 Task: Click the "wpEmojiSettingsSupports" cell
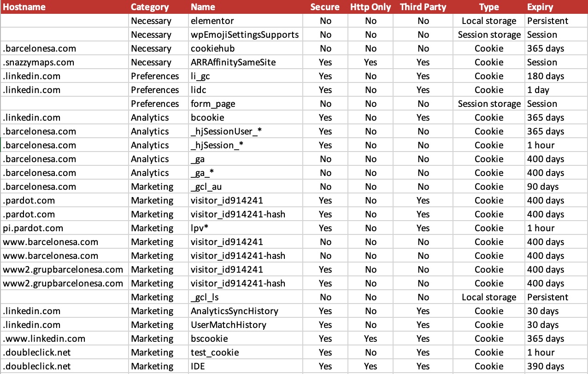(x=245, y=35)
